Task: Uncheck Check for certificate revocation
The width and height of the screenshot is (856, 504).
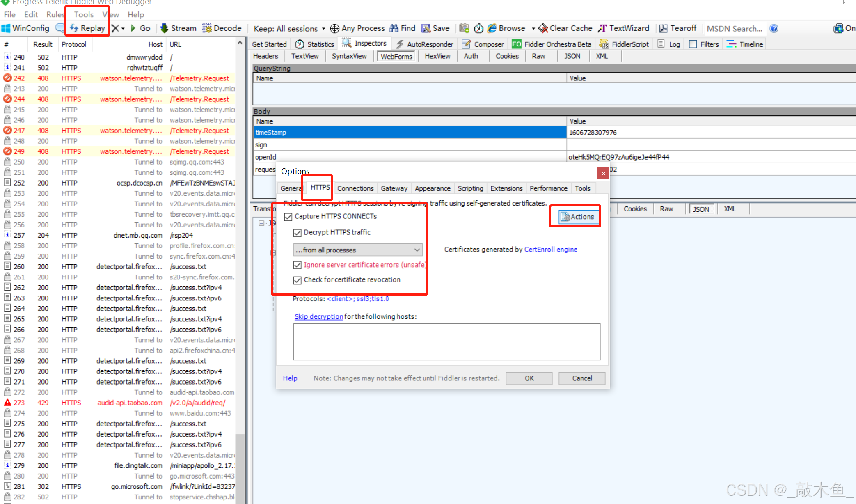Action: (298, 280)
